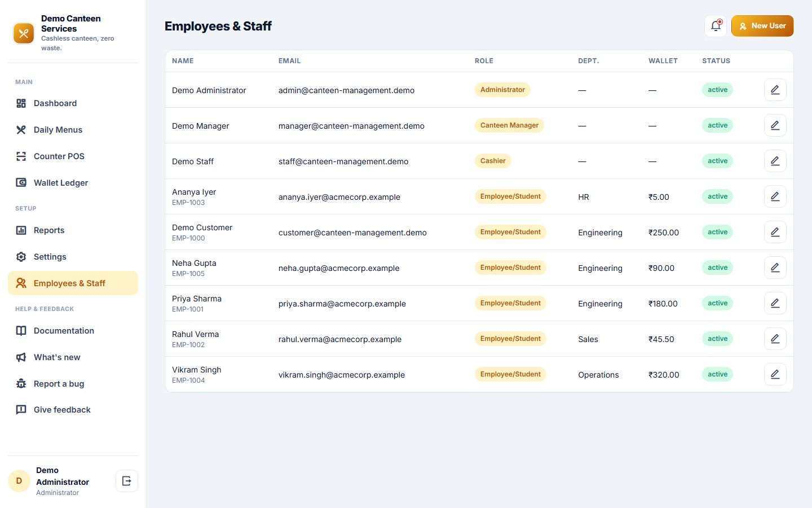Click staff@canteen-management.demo email
The width and height of the screenshot is (812, 508).
[343, 161]
